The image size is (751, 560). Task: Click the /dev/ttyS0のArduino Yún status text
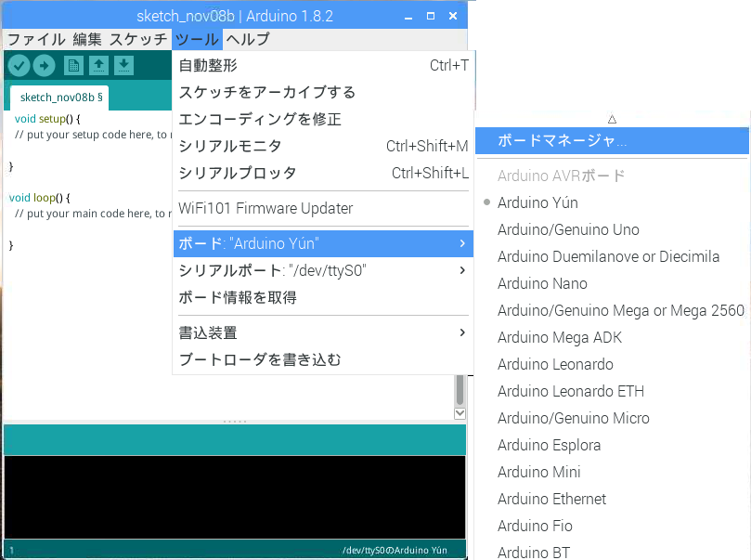pyautogui.click(x=395, y=550)
